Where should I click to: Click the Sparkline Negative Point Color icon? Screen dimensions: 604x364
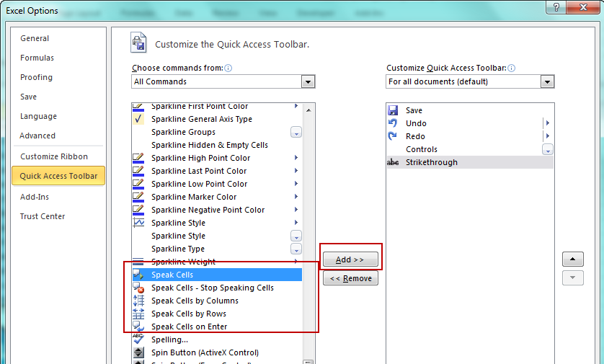[138, 210]
